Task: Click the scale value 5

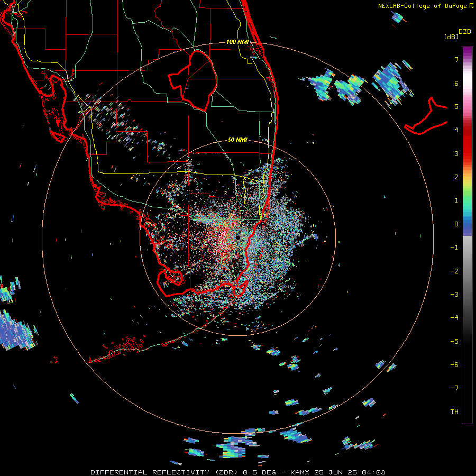Action: (456, 106)
